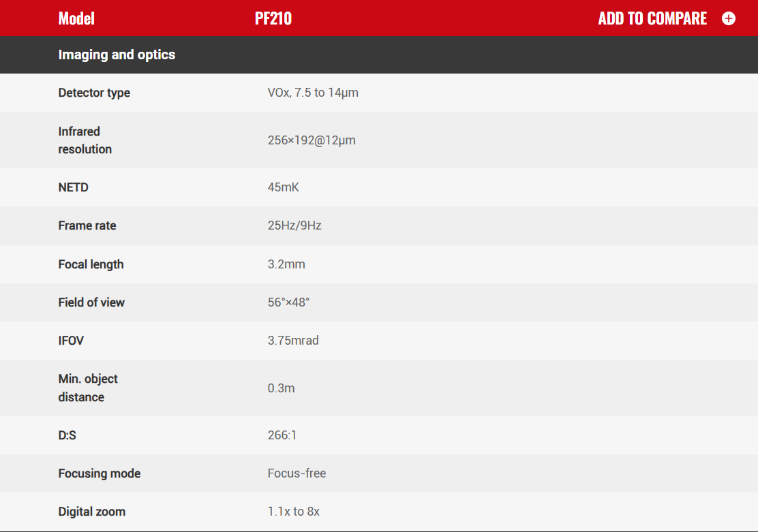Collapse the Imaging and optics section header
This screenshot has width=758, height=532.
coord(117,54)
